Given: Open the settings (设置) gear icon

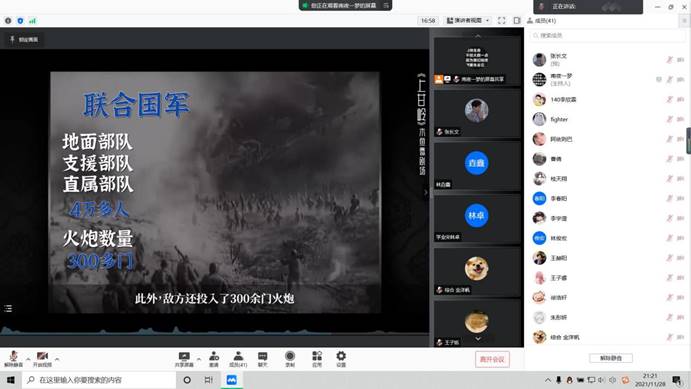Looking at the screenshot, I should click(341, 359).
